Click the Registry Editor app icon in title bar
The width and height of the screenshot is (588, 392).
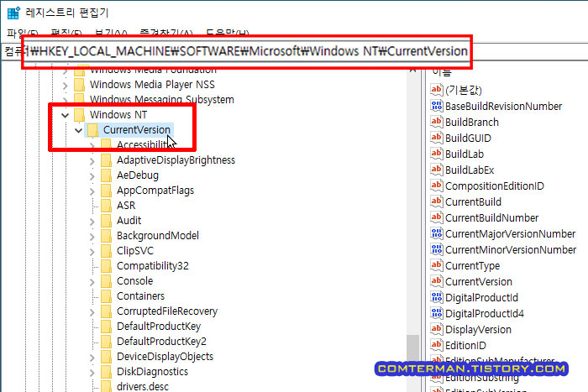pos(13,13)
